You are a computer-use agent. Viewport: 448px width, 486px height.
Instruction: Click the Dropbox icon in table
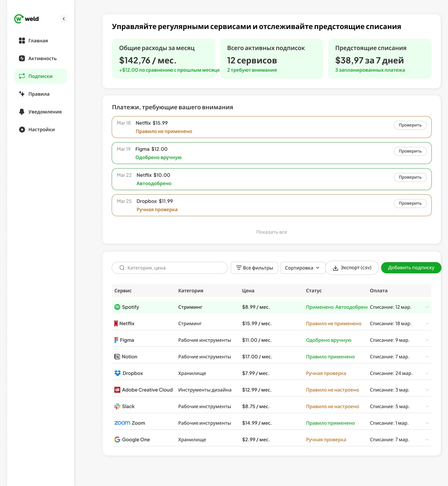(118, 373)
